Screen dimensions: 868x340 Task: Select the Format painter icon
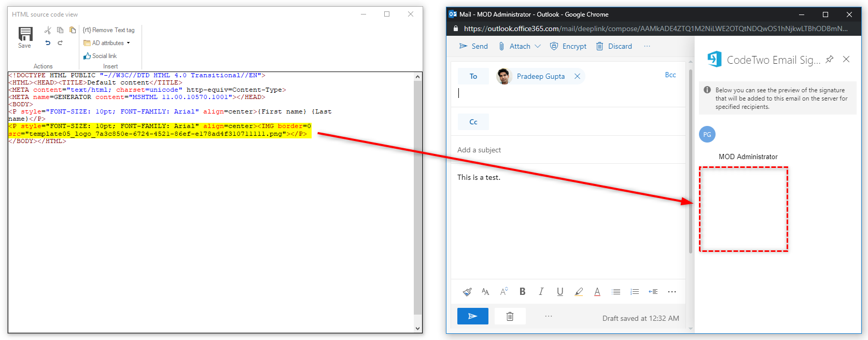click(x=467, y=292)
